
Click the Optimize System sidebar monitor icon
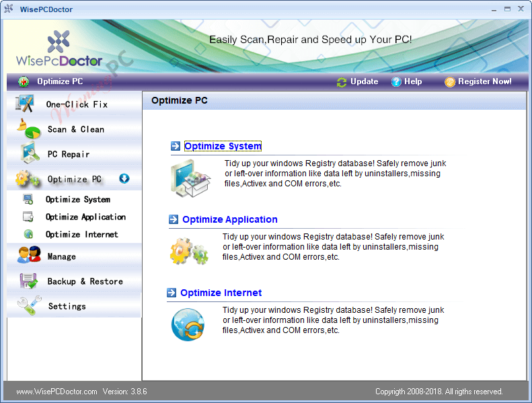click(28, 199)
